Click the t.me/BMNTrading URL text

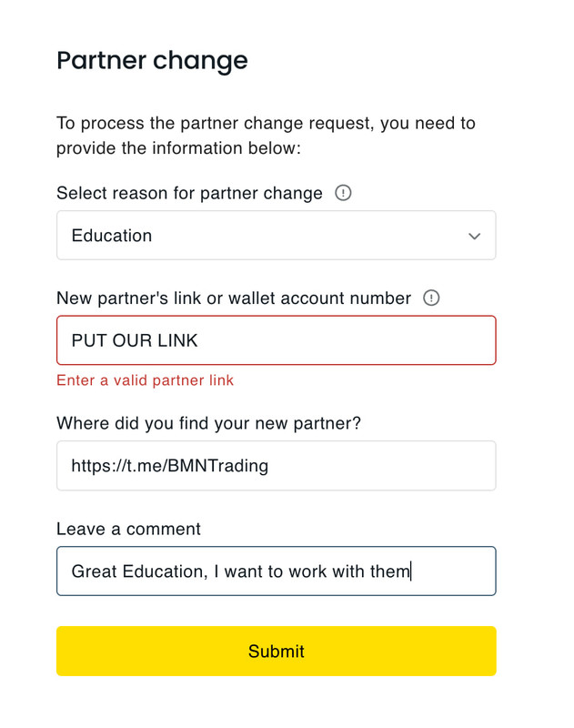click(170, 466)
